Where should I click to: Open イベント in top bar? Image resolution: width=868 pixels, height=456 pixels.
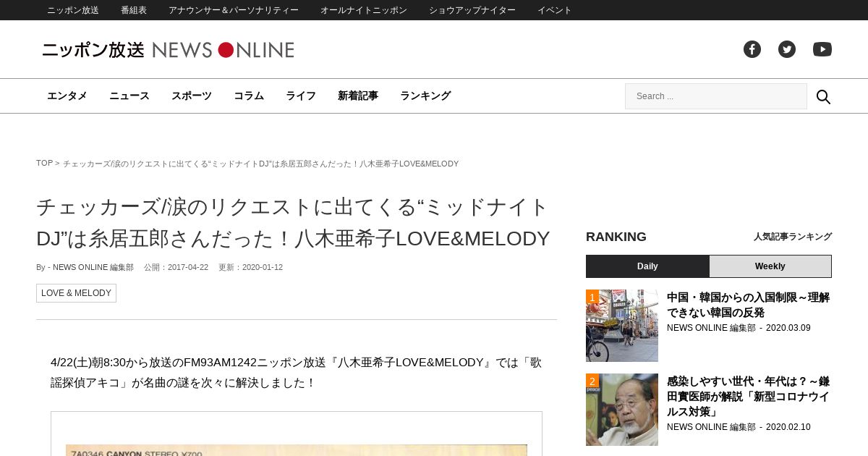555,10
